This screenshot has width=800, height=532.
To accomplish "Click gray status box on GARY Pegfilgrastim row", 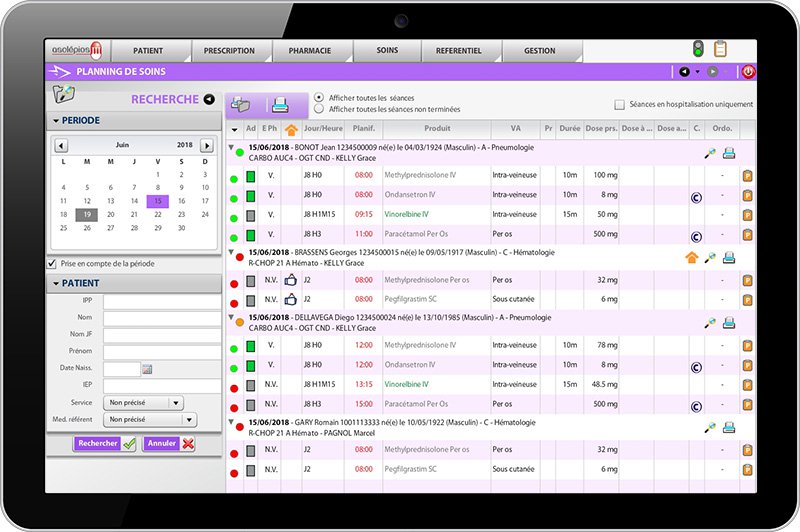I will point(251,470).
